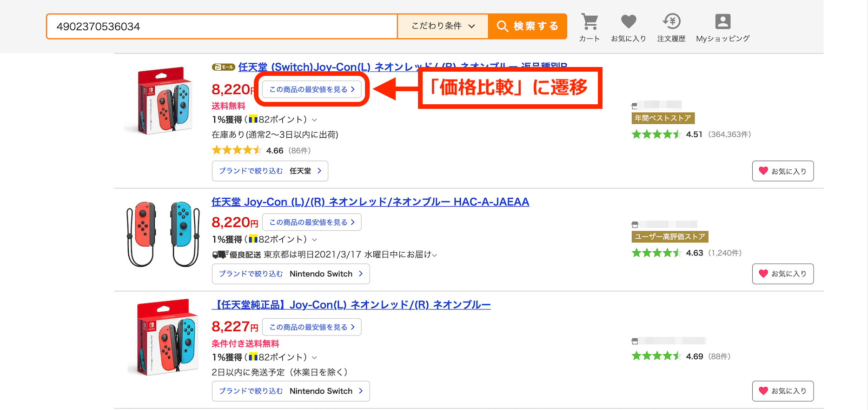The width and height of the screenshot is (868, 410).
Task: Click この商品の最安値を見る for first product
Action: (311, 89)
